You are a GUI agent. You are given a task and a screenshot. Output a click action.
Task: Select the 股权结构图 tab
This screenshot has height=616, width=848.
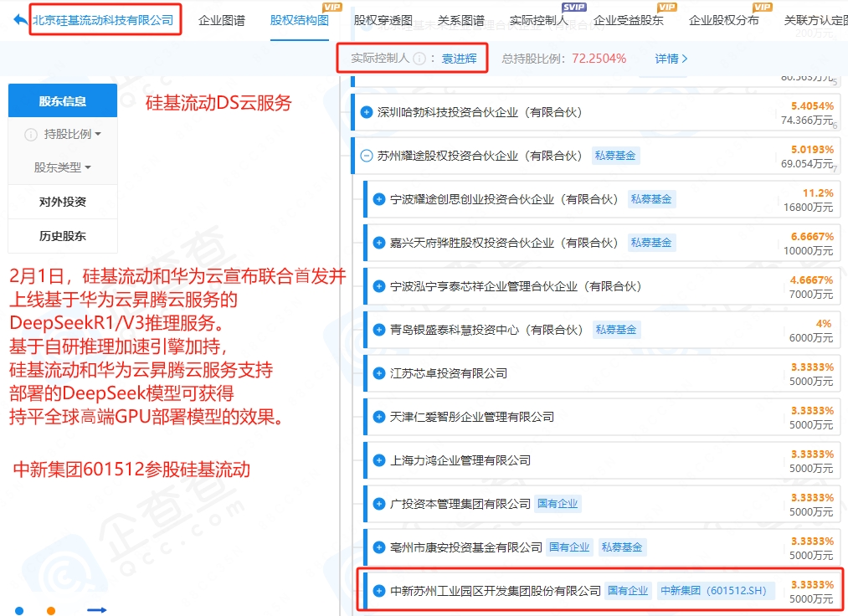tap(299, 21)
